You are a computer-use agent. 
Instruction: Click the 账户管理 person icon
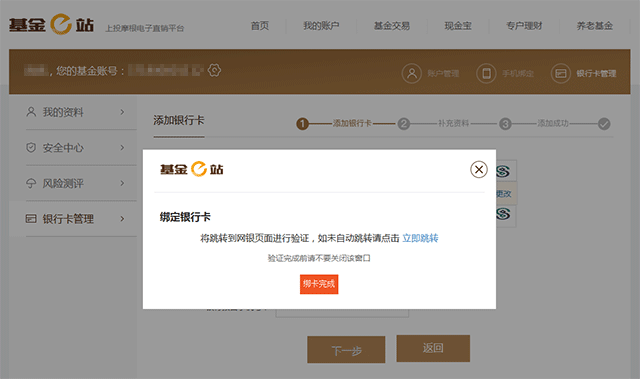coord(411,73)
